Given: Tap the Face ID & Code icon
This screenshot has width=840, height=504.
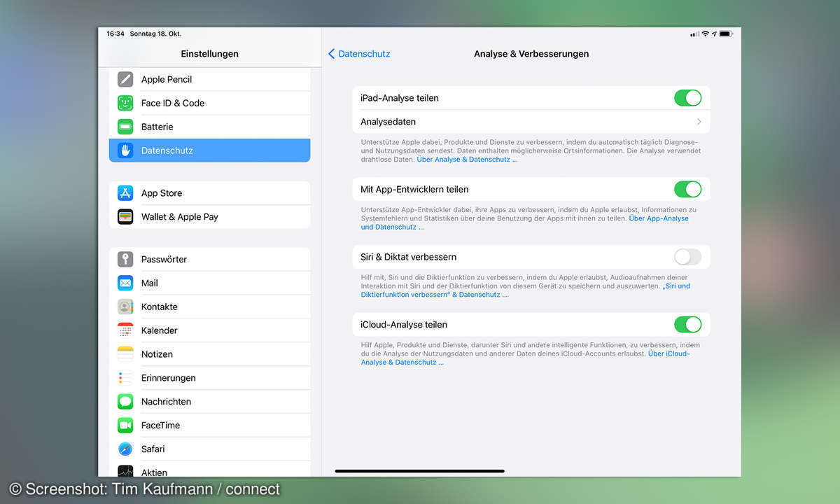Looking at the screenshot, I should [125, 103].
